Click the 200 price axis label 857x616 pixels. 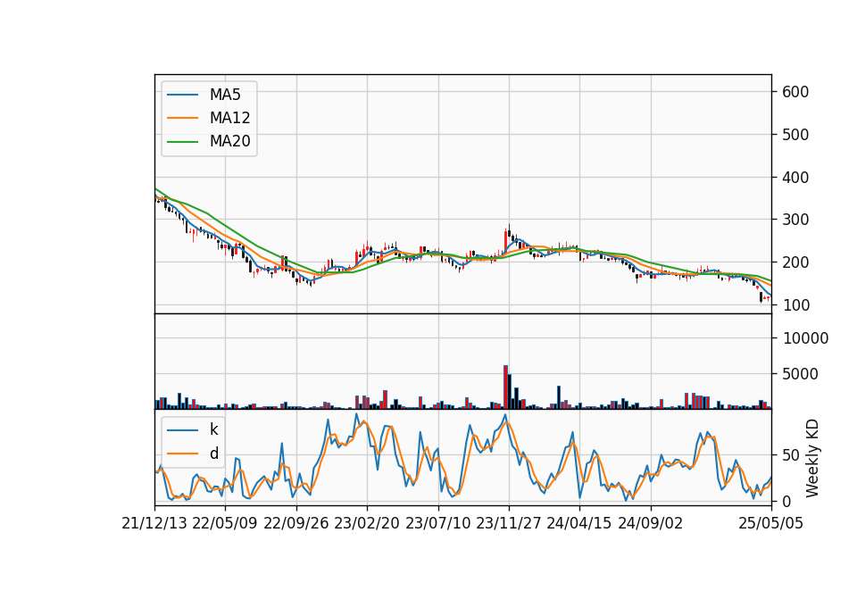pyautogui.click(x=795, y=262)
